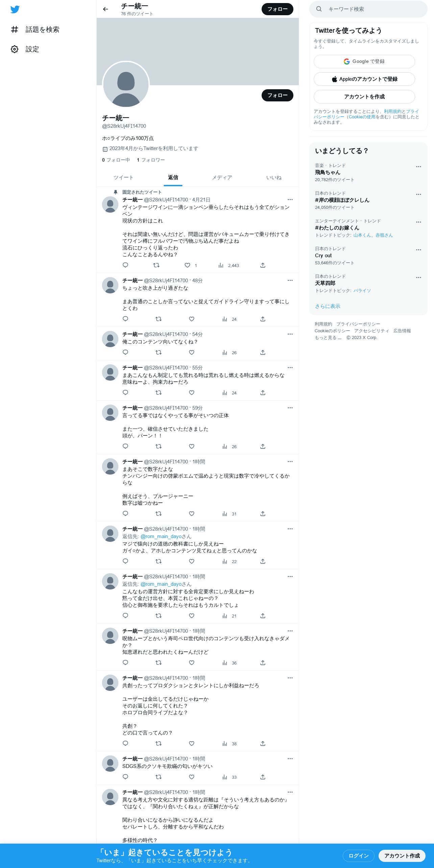Image resolution: width=434 pixels, height=868 pixels.
Task: Share the tweet posted 54分 ago
Action: point(263,352)
